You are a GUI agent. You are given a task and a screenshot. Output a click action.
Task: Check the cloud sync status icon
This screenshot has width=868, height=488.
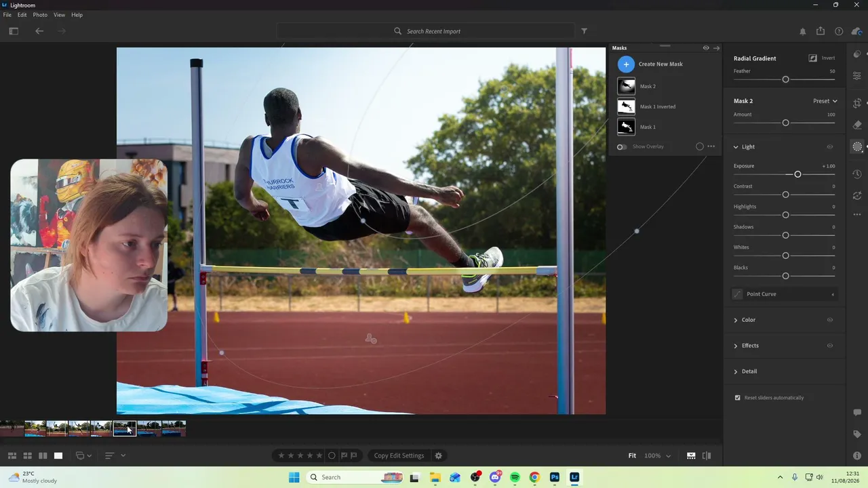(857, 31)
